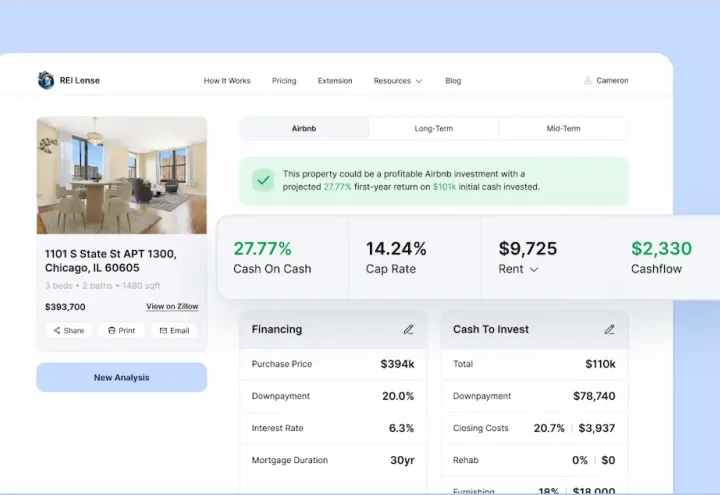Start a New Analysis

coord(122,377)
